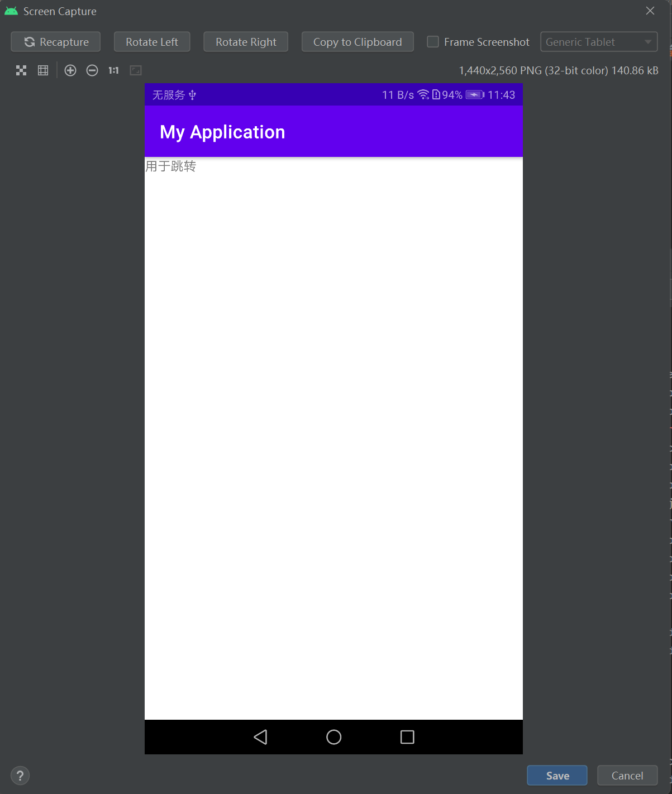Zoom out of the screenshot preview
The image size is (672, 794).
point(92,70)
